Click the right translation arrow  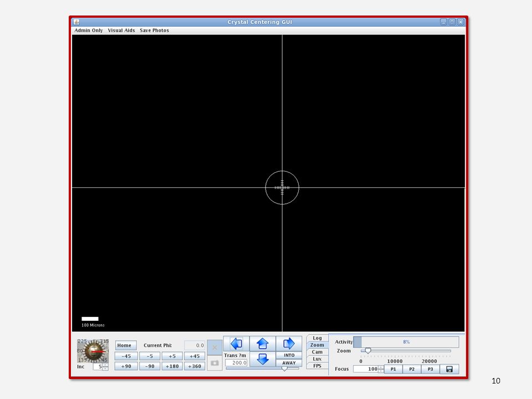click(289, 344)
